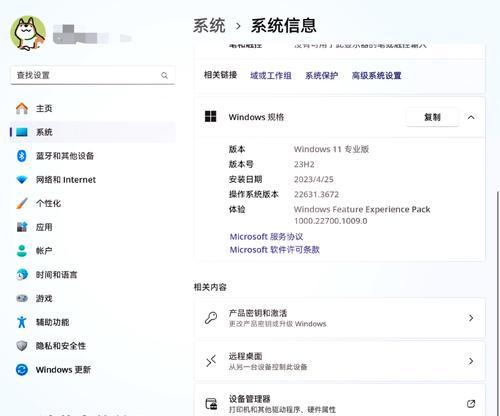The height and width of the screenshot is (416, 500).
Task: Open 应用 in the sidebar
Action: [x=93, y=227]
